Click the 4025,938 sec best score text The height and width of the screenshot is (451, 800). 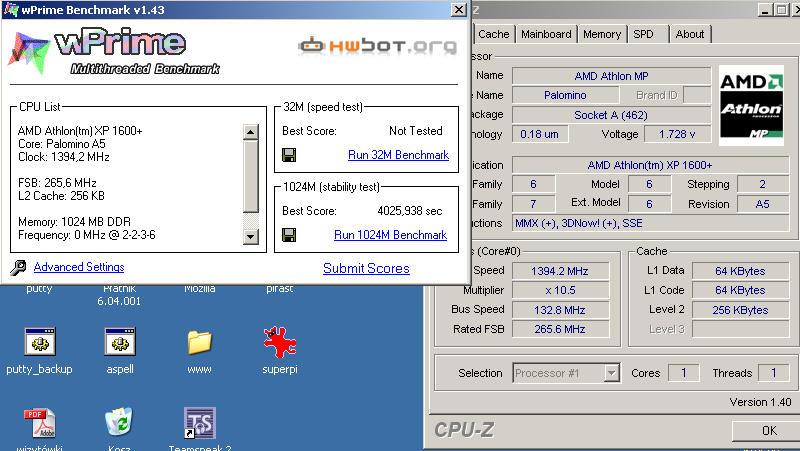[410, 211]
